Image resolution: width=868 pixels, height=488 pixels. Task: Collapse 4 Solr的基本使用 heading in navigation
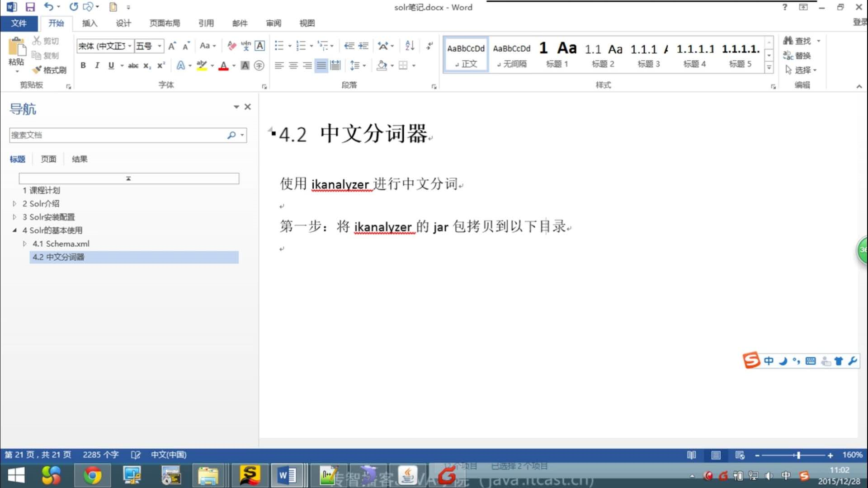coord(14,230)
